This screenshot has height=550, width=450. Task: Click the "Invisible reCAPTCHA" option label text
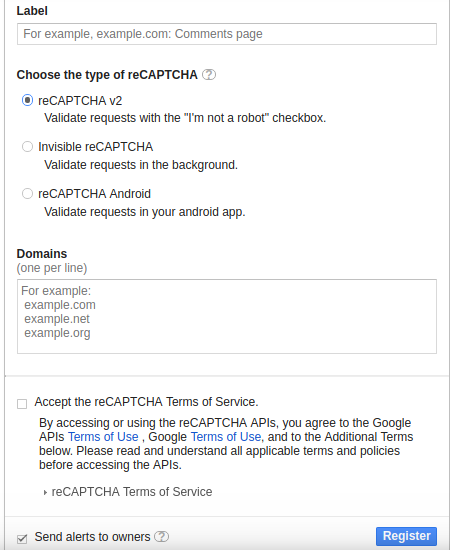[95, 147]
